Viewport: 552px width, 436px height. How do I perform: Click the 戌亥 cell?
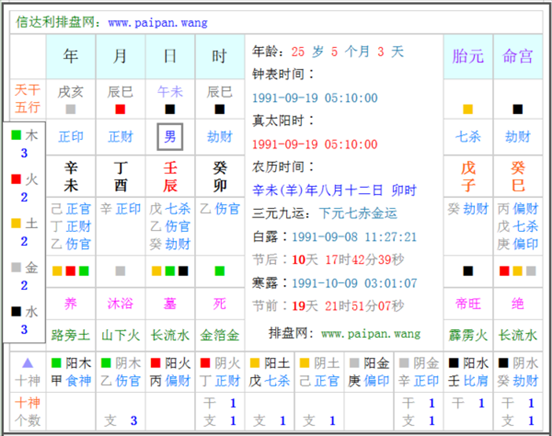point(71,92)
